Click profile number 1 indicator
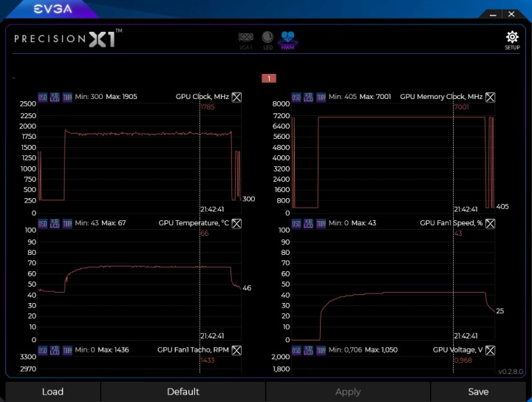 coord(269,78)
